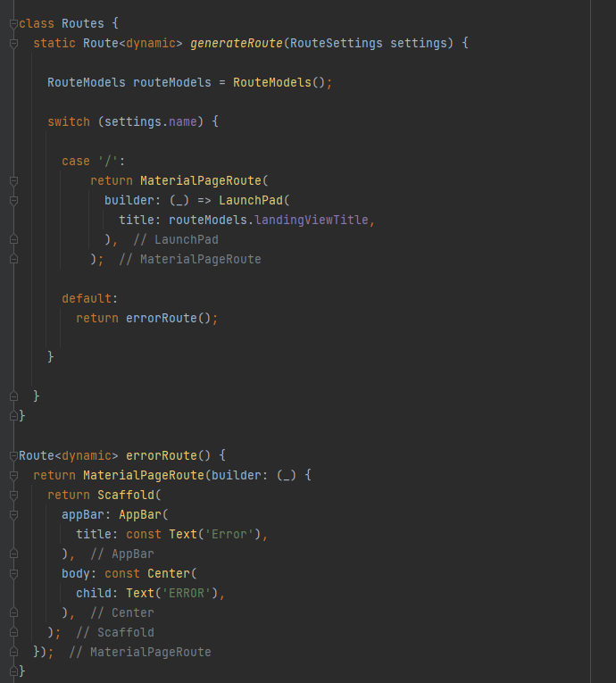Collapse the Routes class fold marker
616x683 pixels.
coord(13,23)
